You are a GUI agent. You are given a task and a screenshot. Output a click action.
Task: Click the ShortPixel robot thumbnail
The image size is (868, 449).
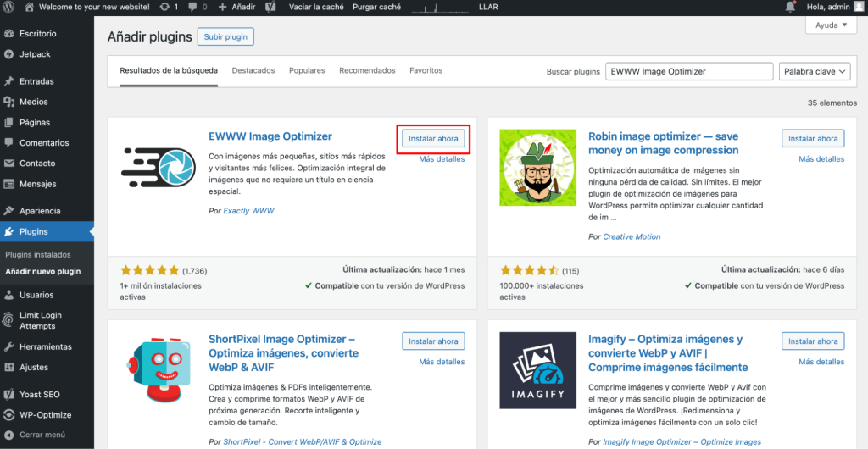pos(159,370)
